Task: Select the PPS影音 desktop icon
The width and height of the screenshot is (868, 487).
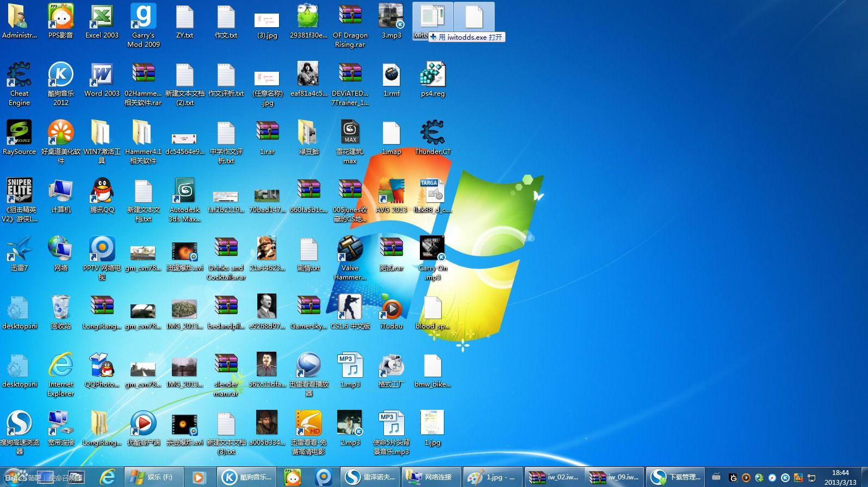Action: click(x=60, y=22)
